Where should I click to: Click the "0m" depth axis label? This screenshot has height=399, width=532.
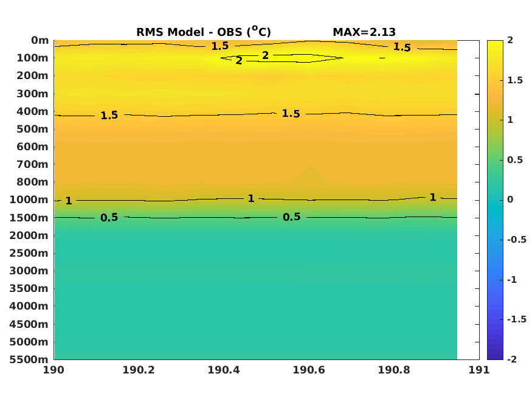pos(40,40)
